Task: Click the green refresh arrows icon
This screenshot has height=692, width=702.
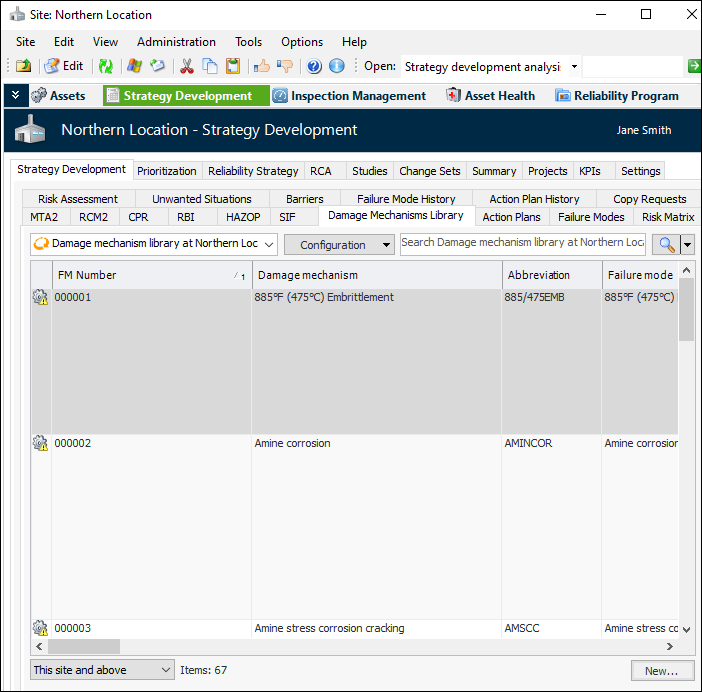Action: tap(105, 66)
